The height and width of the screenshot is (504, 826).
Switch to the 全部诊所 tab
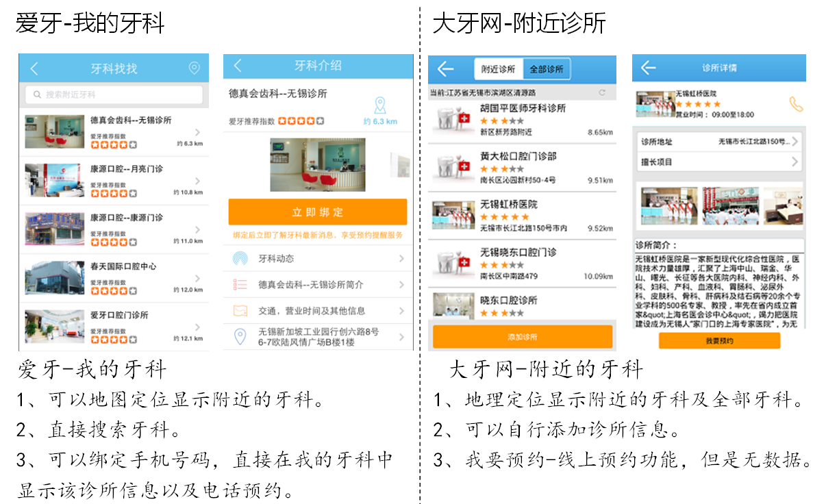(547, 69)
